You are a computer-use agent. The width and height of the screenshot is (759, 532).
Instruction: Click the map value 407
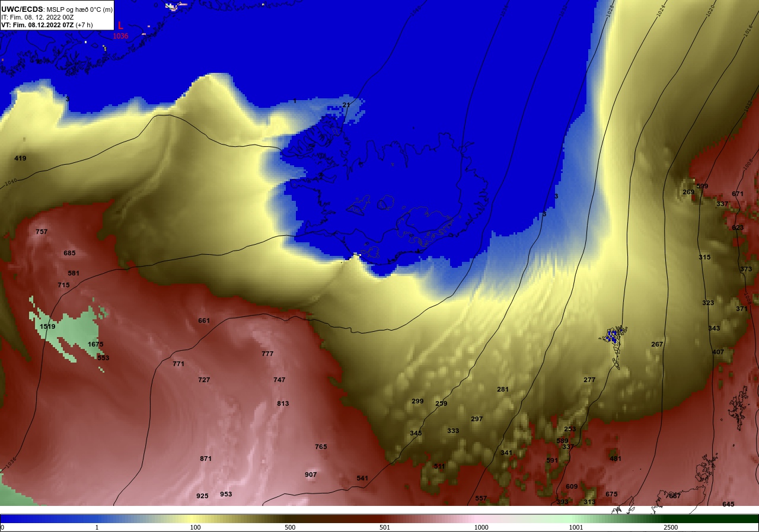(x=718, y=352)
